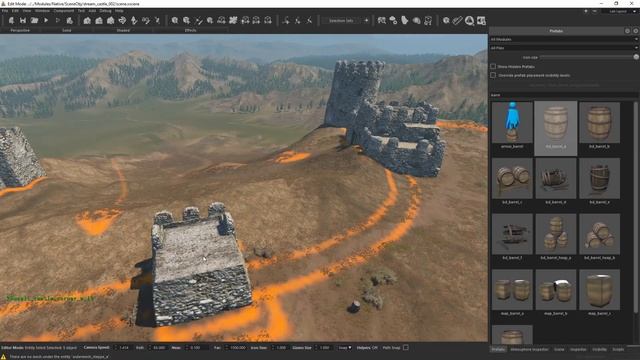Open the Perspective viewport dropdown
The height and width of the screenshot is (360, 640).
point(20,31)
